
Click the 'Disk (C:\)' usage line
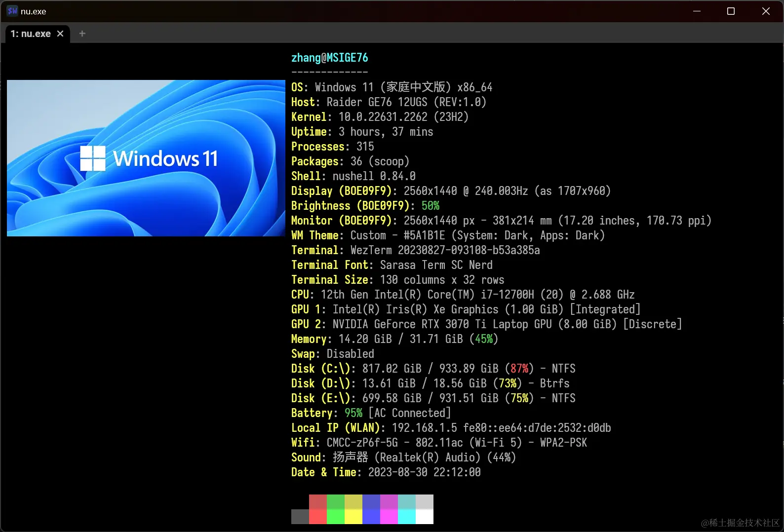coord(433,369)
